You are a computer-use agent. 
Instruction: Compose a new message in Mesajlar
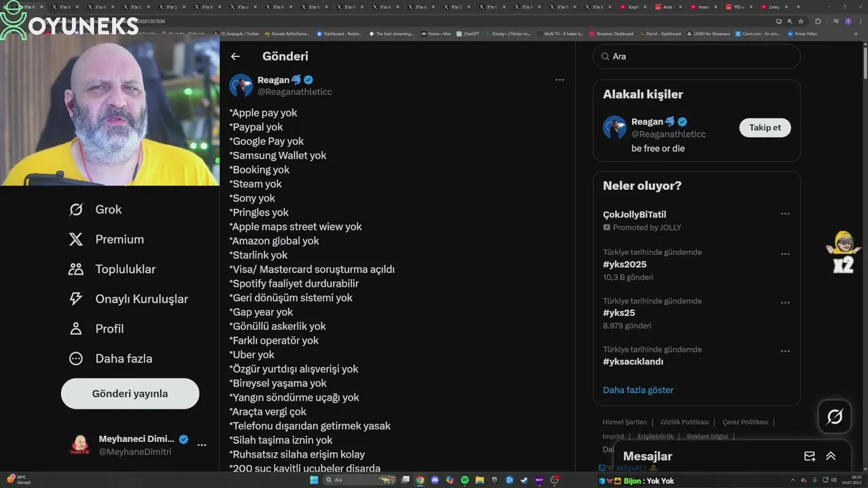pyautogui.click(x=810, y=456)
